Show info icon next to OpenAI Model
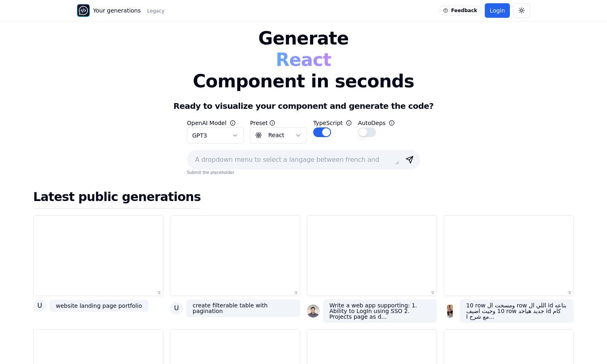 233,123
